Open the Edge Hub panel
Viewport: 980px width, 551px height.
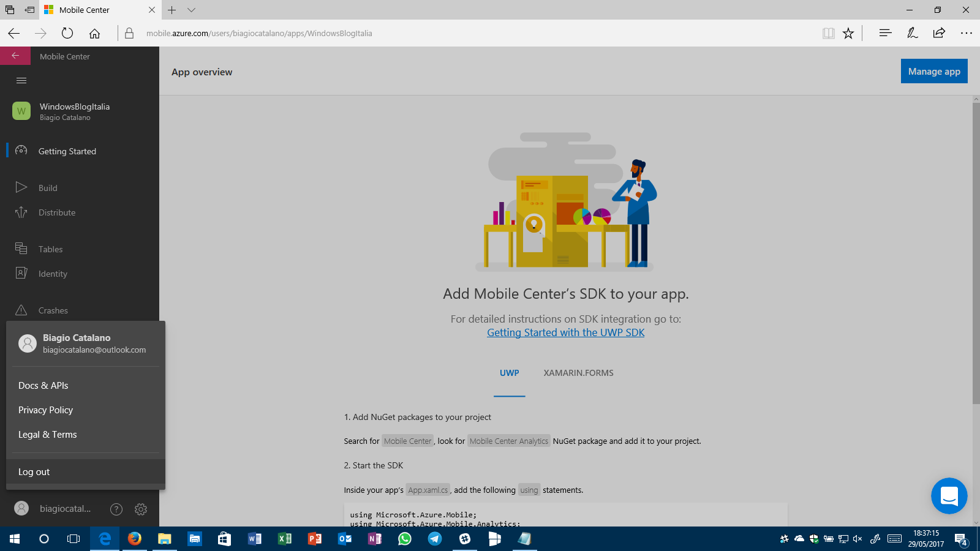pos(885,33)
